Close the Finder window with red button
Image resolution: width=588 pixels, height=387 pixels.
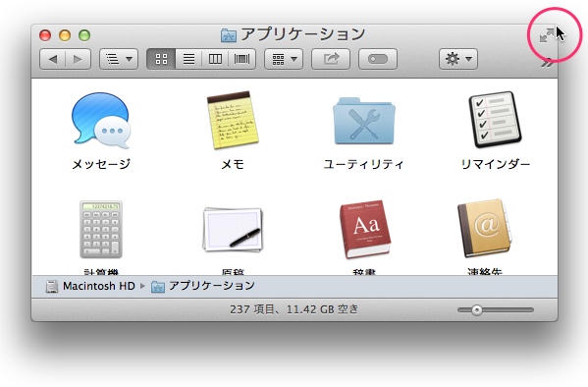pos(45,35)
